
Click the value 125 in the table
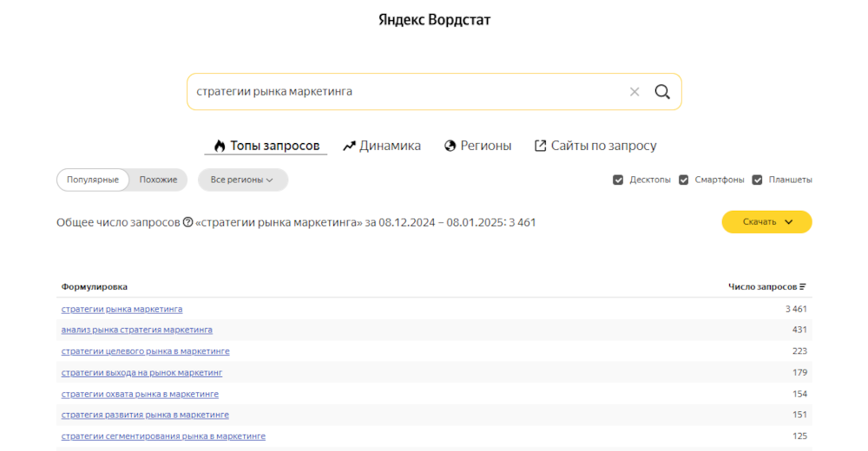coord(800,436)
